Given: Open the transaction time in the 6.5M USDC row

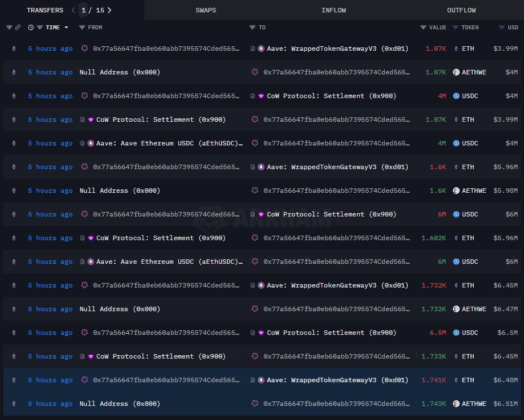Looking at the screenshot, I should click(x=50, y=333).
